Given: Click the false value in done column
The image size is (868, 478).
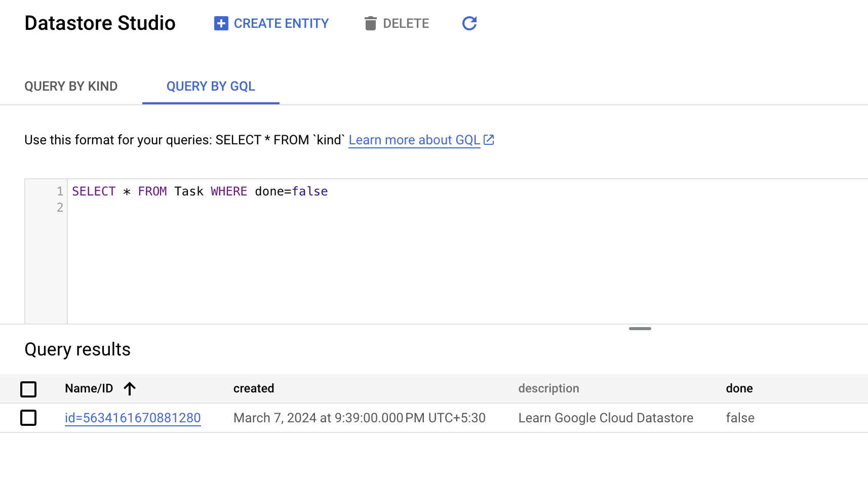Looking at the screenshot, I should 740,418.
